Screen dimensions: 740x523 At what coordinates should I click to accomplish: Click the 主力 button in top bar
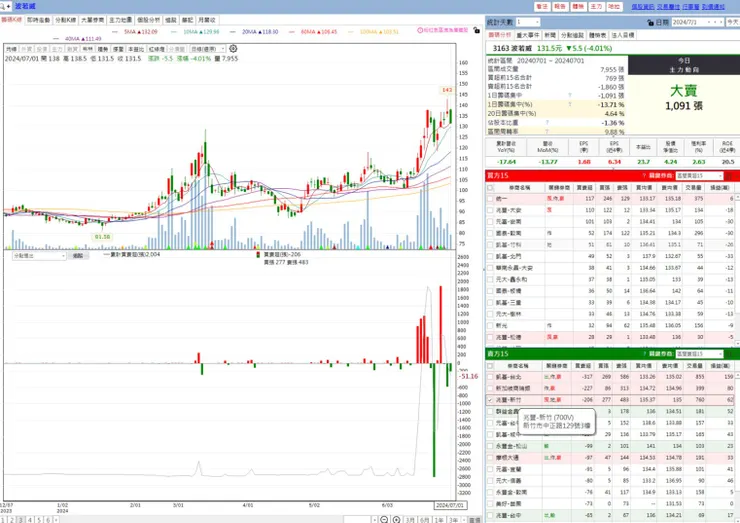597,7
